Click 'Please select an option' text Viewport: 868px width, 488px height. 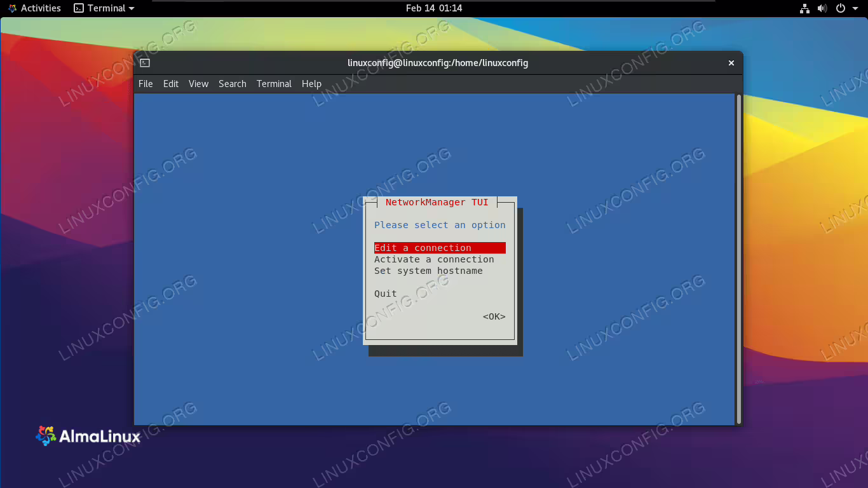coord(440,225)
